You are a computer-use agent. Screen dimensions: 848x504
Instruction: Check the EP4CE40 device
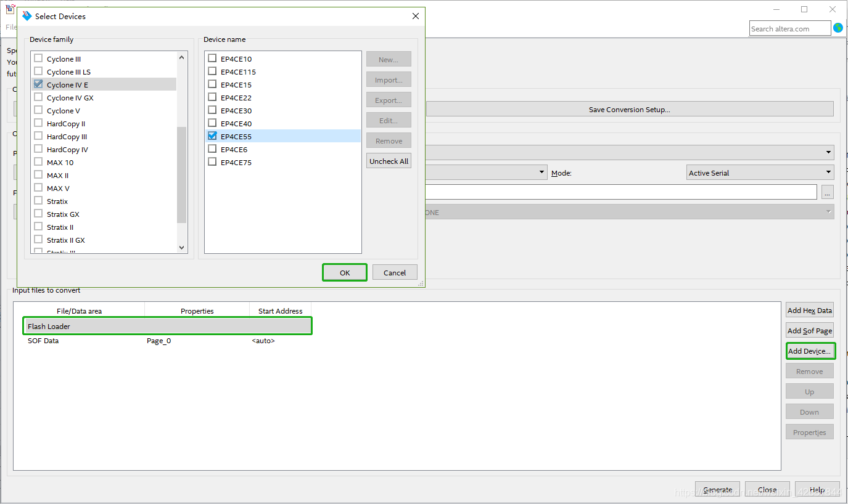212,123
